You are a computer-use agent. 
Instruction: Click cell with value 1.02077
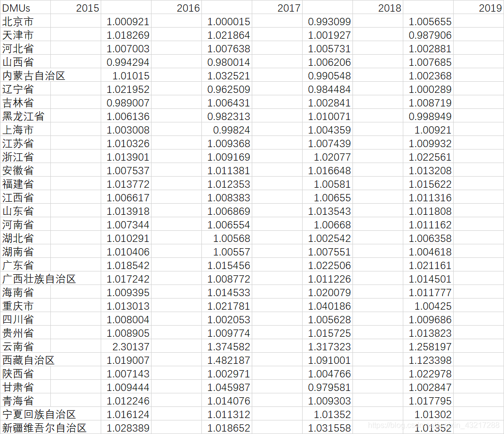tap(327, 156)
